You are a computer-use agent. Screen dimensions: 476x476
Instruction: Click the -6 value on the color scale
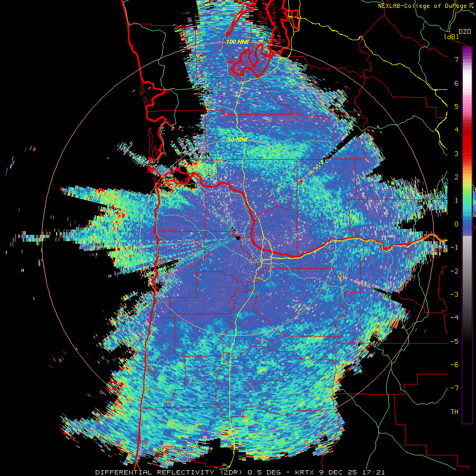coord(454,365)
